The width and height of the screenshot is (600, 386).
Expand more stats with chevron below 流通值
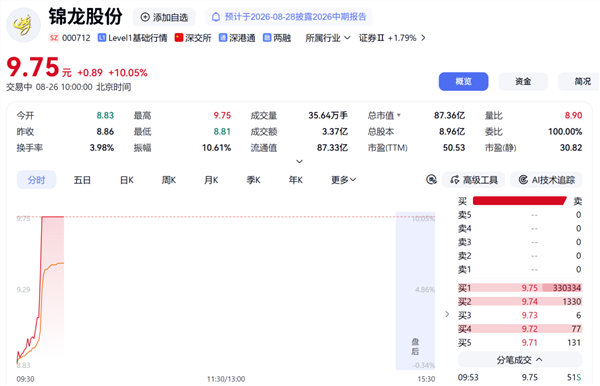coord(300,161)
